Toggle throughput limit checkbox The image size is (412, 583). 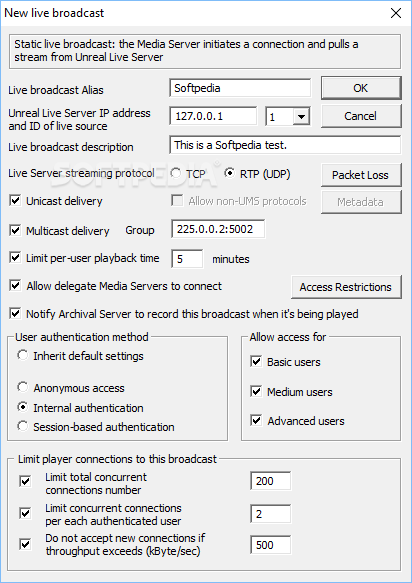pos(25,545)
